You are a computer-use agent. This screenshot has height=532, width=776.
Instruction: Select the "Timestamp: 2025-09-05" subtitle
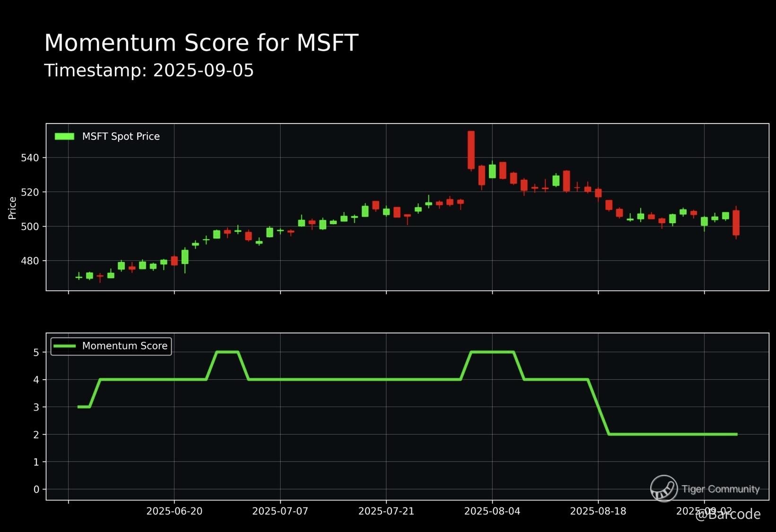(149, 70)
